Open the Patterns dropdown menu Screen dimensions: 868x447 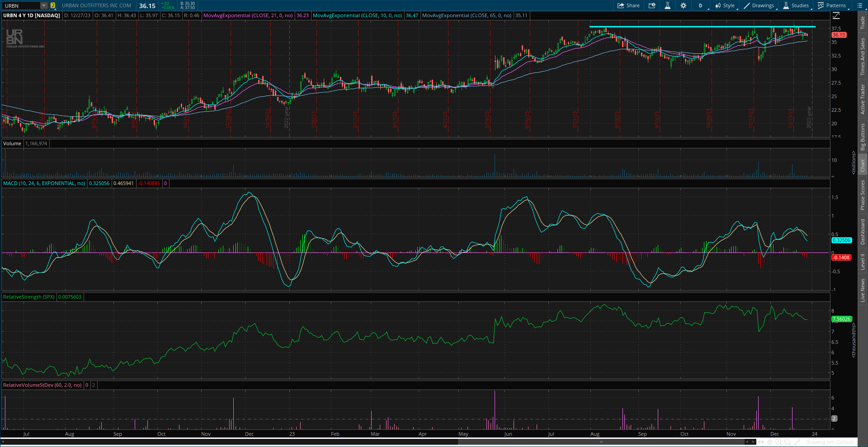tap(832, 5)
